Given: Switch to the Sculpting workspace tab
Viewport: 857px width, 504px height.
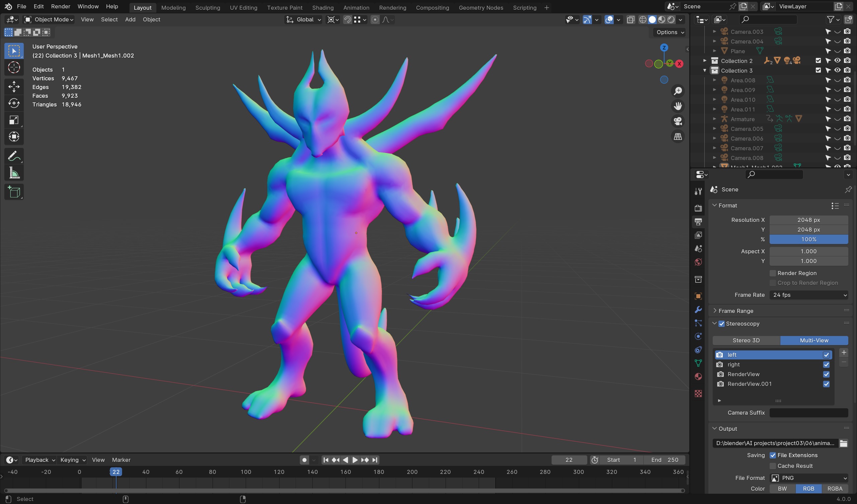Looking at the screenshot, I should pyautogui.click(x=208, y=7).
